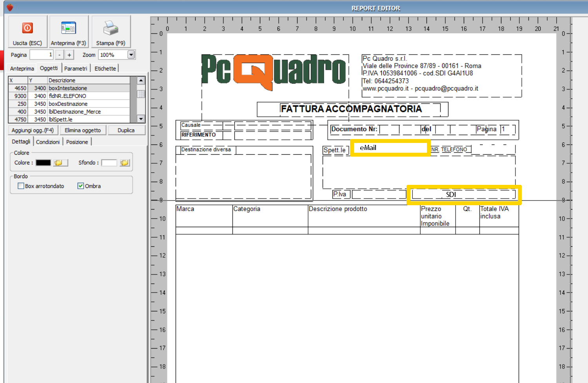The image size is (588, 383).
Task: Select the Categoria column heading
Action: pyautogui.click(x=247, y=209)
